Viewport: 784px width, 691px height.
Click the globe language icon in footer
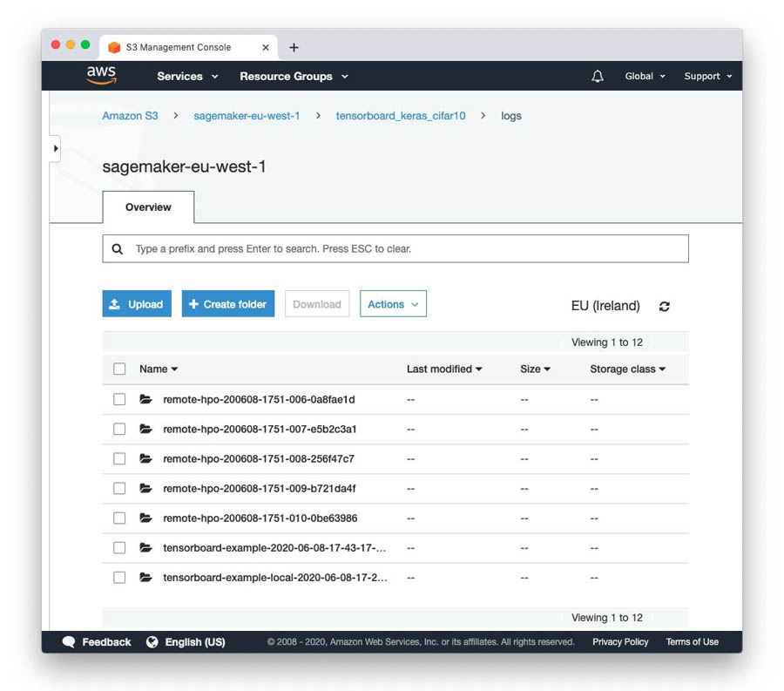152,642
